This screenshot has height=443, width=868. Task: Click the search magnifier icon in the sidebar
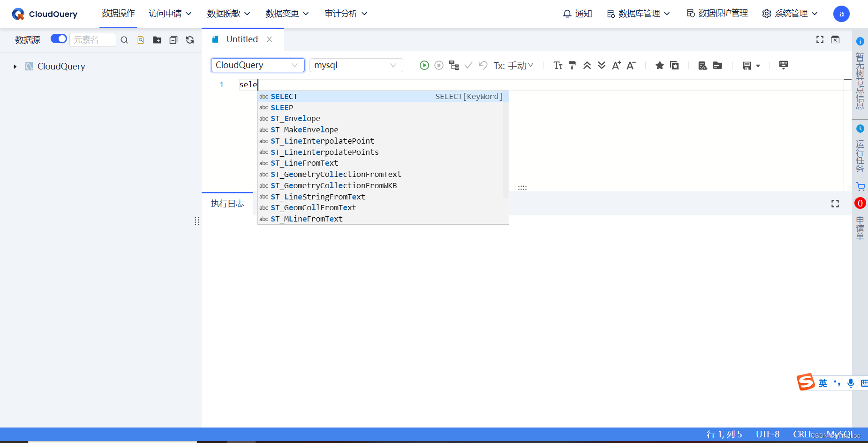124,40
